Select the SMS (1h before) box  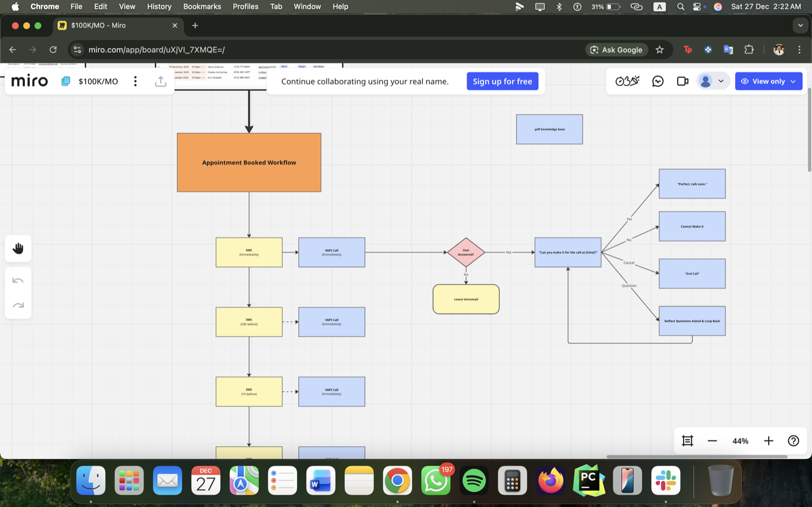pyautogui.click(x=249, y=392)
